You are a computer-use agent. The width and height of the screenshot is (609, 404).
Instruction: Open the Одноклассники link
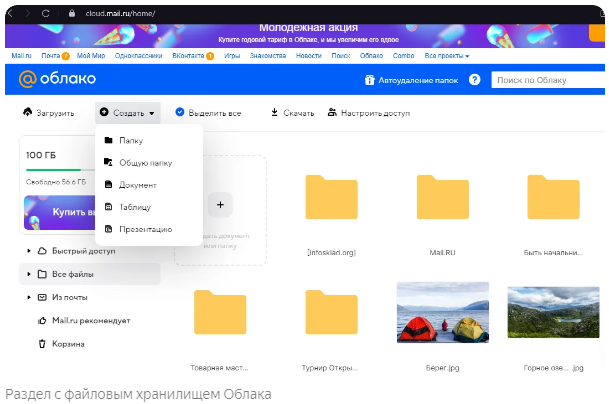[x=138, y=56]
